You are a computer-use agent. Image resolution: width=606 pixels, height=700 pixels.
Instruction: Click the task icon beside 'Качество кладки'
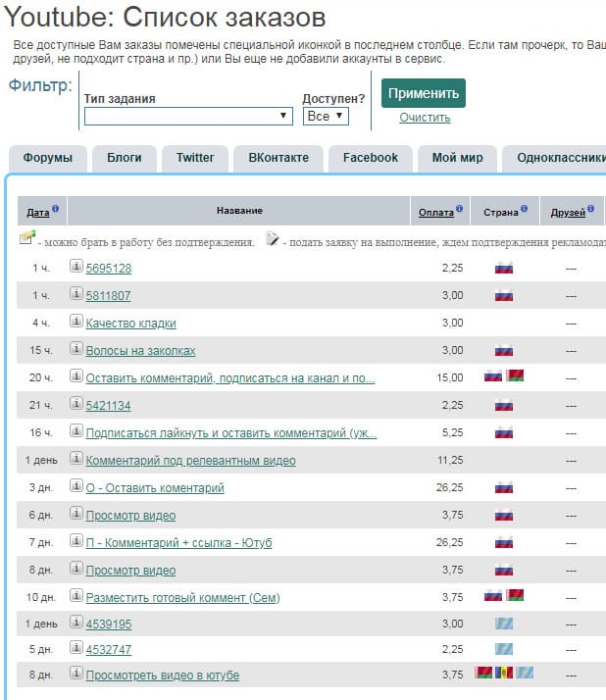pyautogui.click(x=76, y=323)
